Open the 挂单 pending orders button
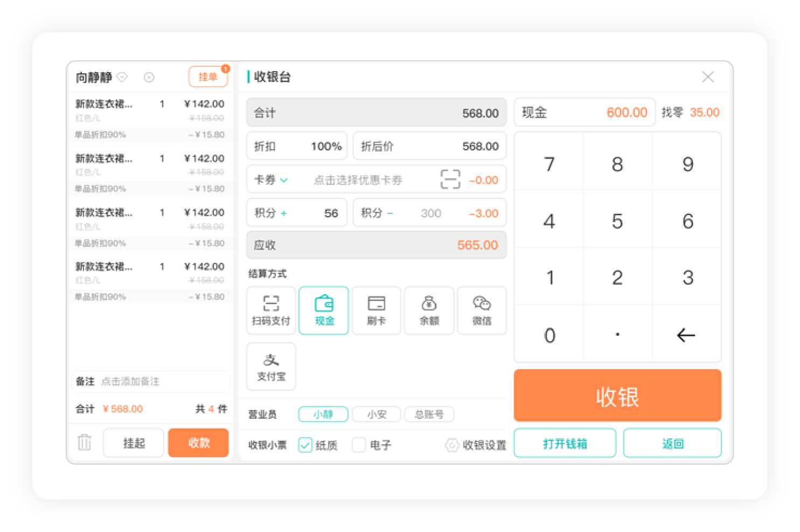The image size is (800, 532). pyautogui.click(x=208, y=77)
